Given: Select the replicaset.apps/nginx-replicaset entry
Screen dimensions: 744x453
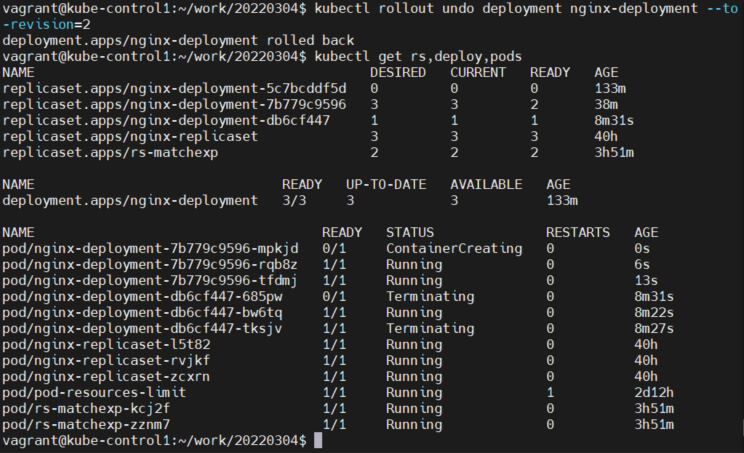Looking at the screenshot, I should [130, 137].
